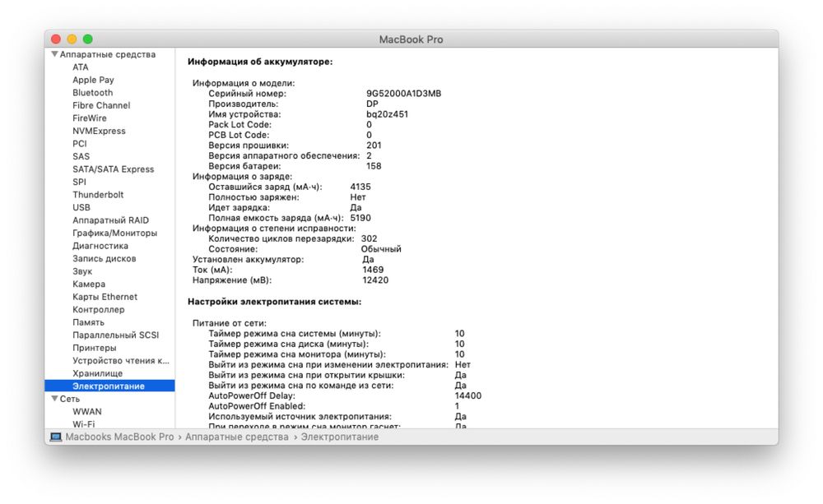The image size is (823, 504).
Task: Select Устройство чтения к... entry
Action: pos(121,360)
